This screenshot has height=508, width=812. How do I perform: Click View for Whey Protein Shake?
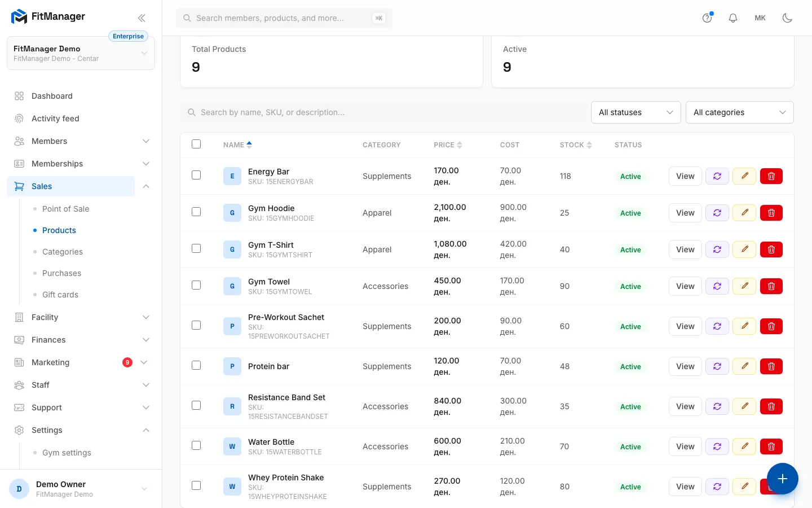click(x=685, y=487)
